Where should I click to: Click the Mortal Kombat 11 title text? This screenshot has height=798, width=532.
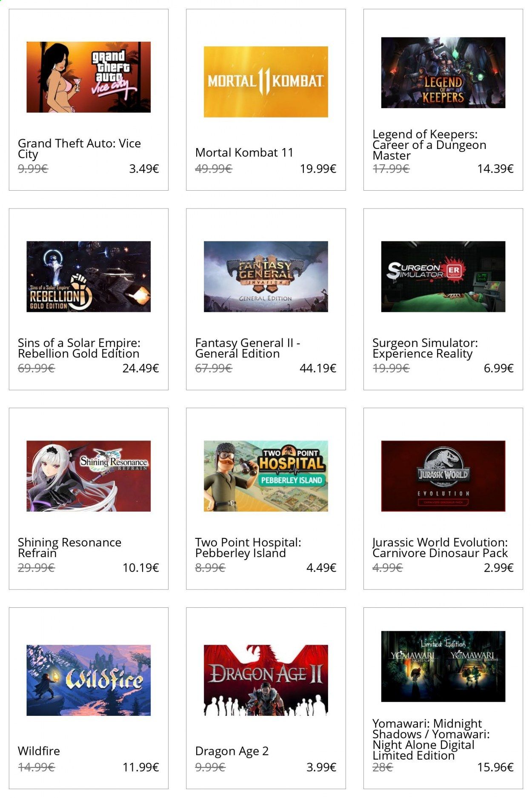244,152
